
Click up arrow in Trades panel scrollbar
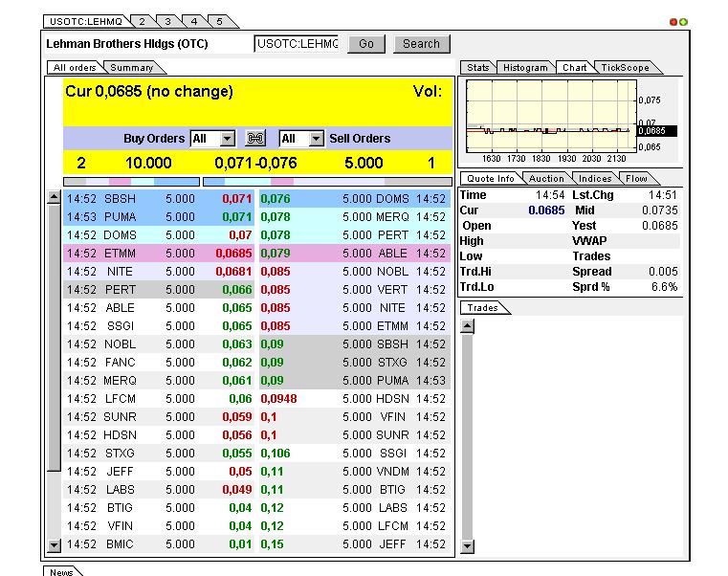pyautogui.click(x=467, y=326)
